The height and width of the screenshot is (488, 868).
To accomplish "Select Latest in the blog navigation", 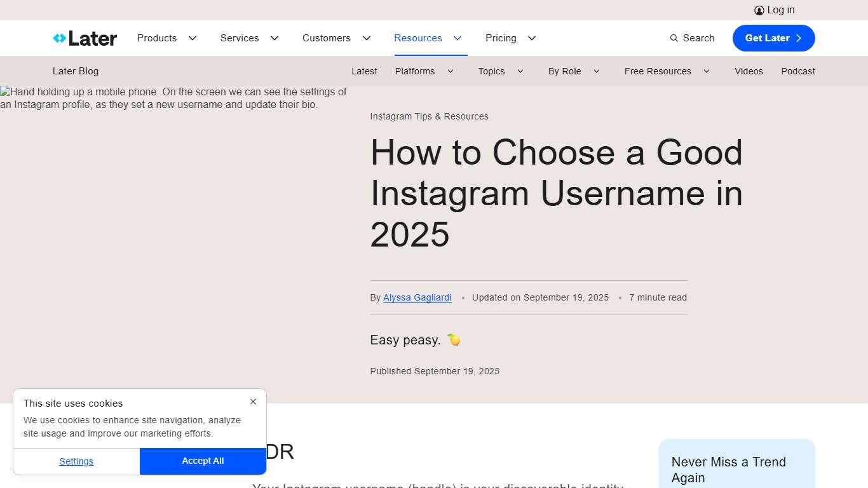I will click(x=364, y=71).
